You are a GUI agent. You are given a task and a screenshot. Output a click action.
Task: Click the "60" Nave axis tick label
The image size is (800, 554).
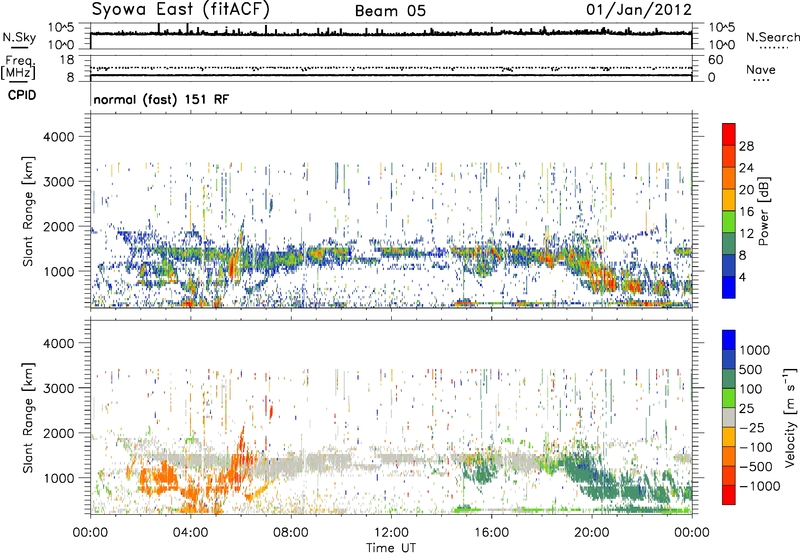click(715, 60)
